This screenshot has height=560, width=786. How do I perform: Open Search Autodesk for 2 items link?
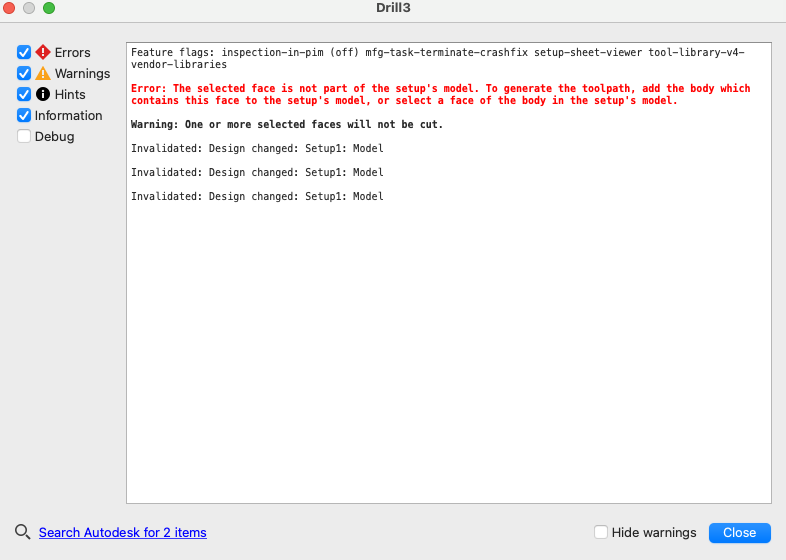[x=122, y=532]
